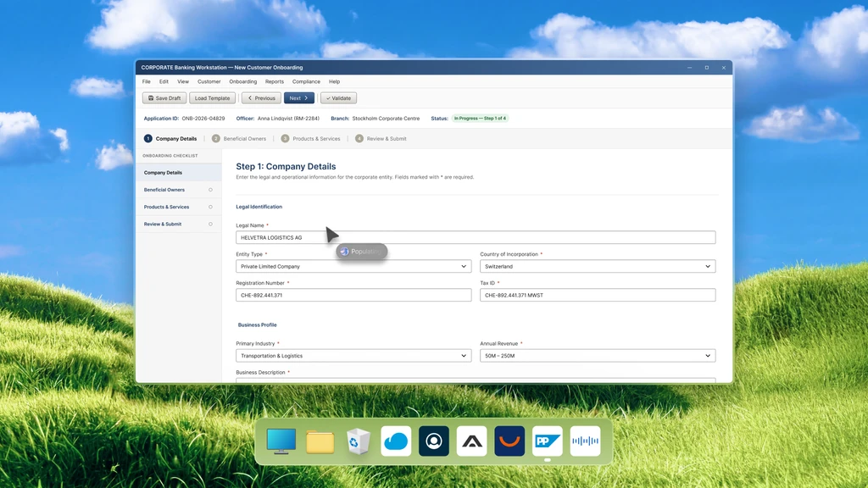Click the branch name Stockholm Corporate Centre
Image resolution: width=868 pixels, height=488 pixels.
[386, 119]
